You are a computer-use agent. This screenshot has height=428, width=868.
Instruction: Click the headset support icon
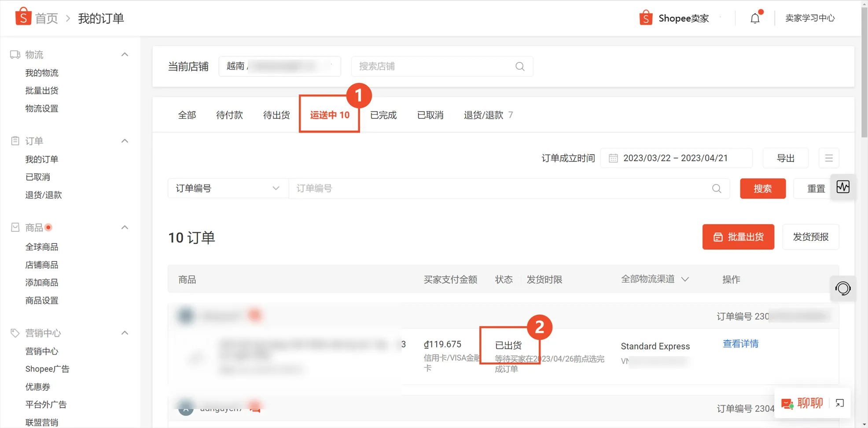843,288
